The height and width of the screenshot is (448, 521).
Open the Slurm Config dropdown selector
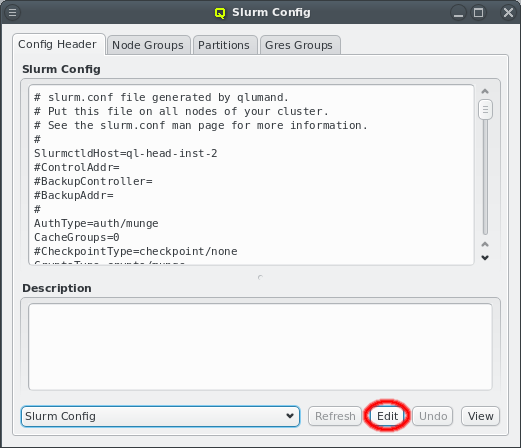click(x=160, y=416)
